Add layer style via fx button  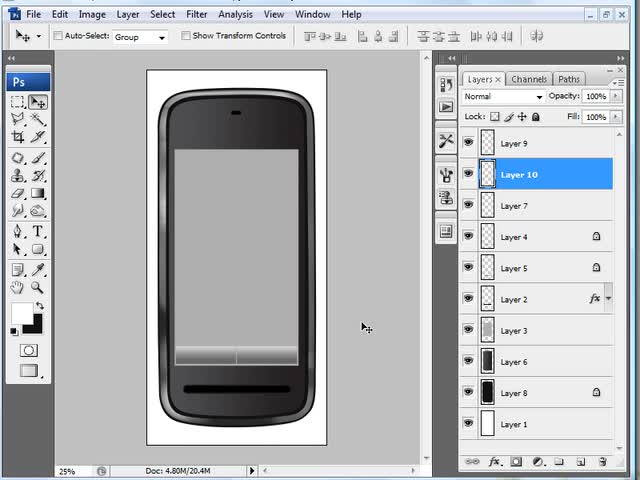point(494,462)
